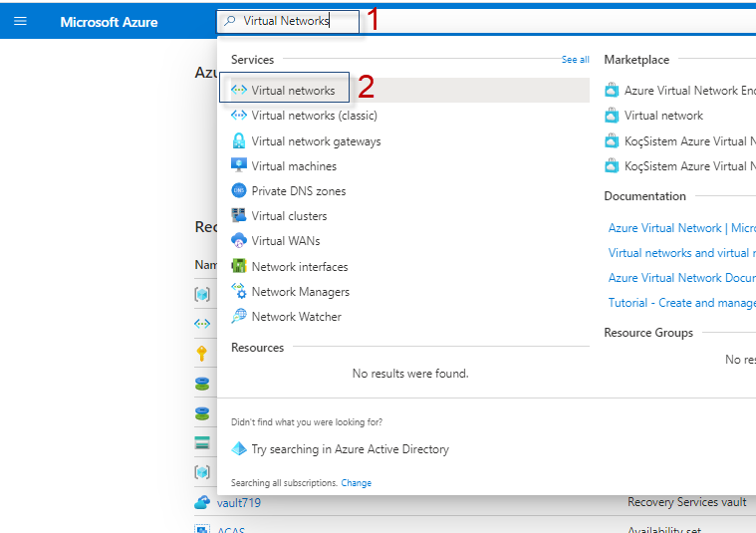Click the Network Watcher globe icon
This screenshot has height=533, width=756.
239,316
